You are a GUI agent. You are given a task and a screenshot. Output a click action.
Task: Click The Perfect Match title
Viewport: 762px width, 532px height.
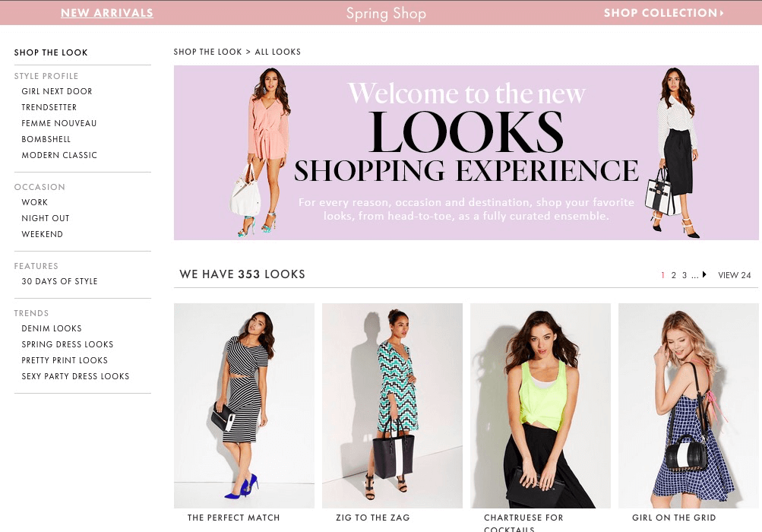coord(234,518)
